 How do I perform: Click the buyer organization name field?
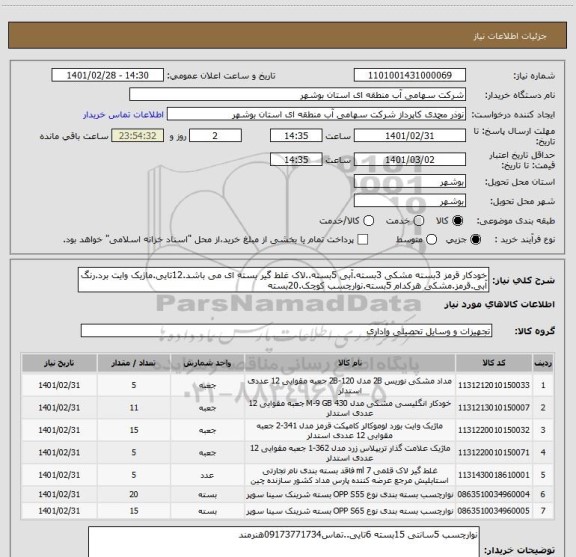(298, 95)
